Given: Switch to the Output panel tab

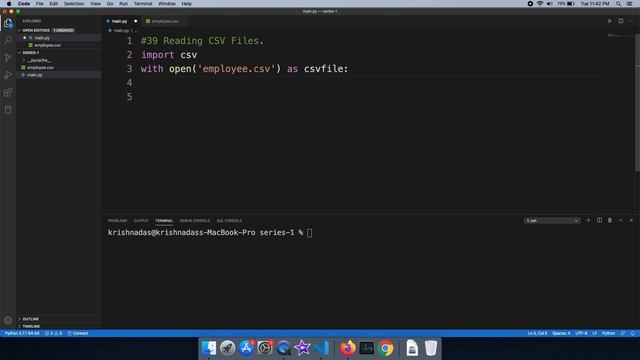Looking at the screenshot, I should [x=141, y=220].
